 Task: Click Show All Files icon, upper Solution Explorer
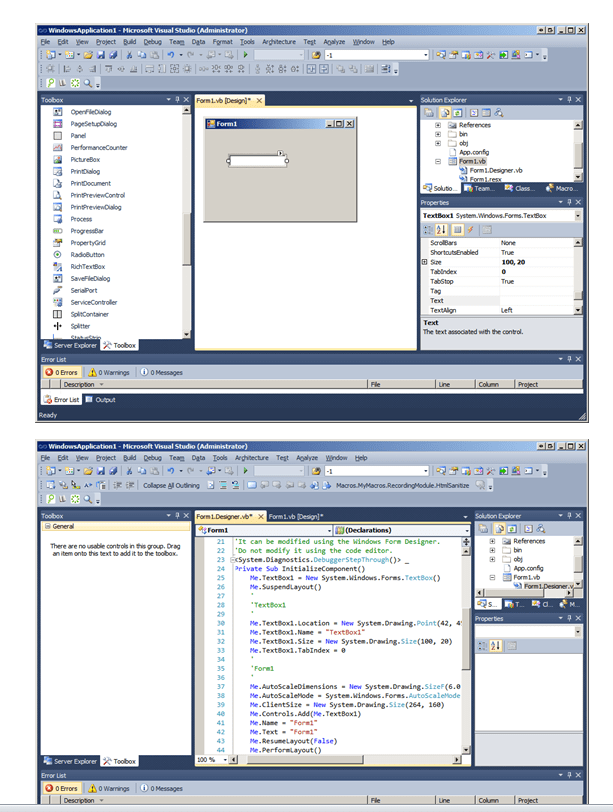pyautogui.click(x=445, y=113)
